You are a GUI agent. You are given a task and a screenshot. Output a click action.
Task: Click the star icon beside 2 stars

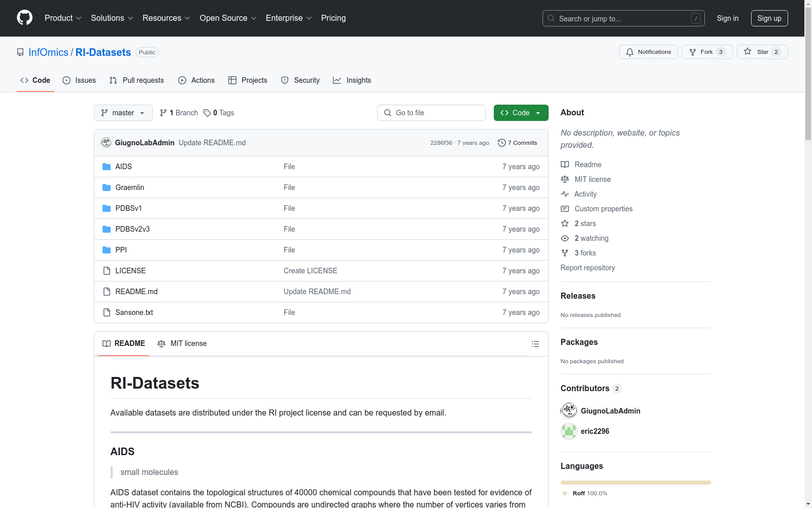click(565, 224)
